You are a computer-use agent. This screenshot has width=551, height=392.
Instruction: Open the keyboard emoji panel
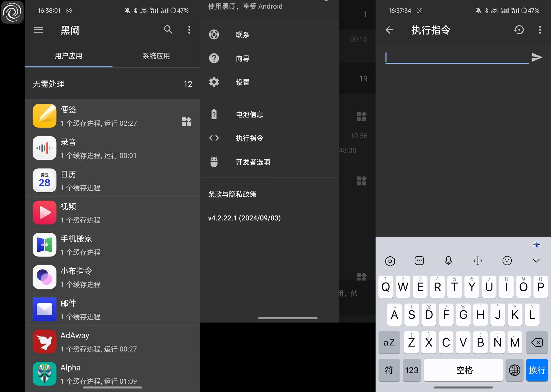point(507,260)
